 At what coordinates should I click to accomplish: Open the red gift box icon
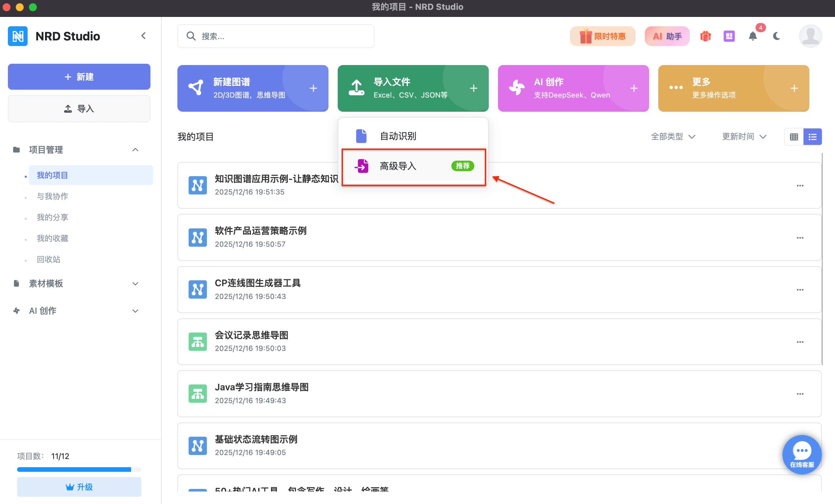[x=705, y=36]
